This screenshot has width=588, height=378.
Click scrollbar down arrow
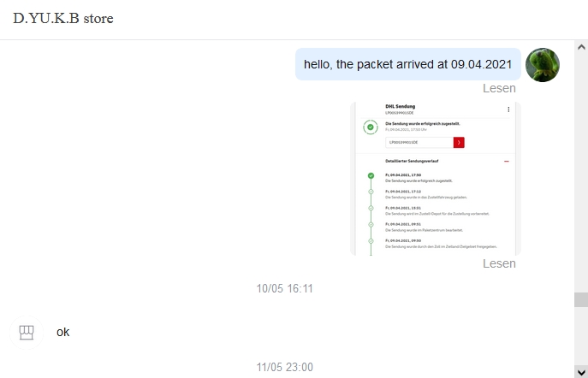click(581, 372)
